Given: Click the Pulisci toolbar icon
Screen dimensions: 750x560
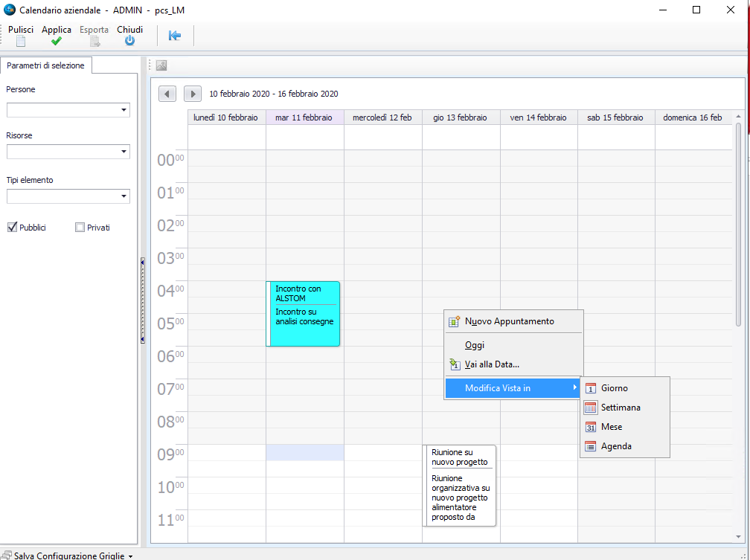Looking at the screenshot, I should tap(20, 41).
